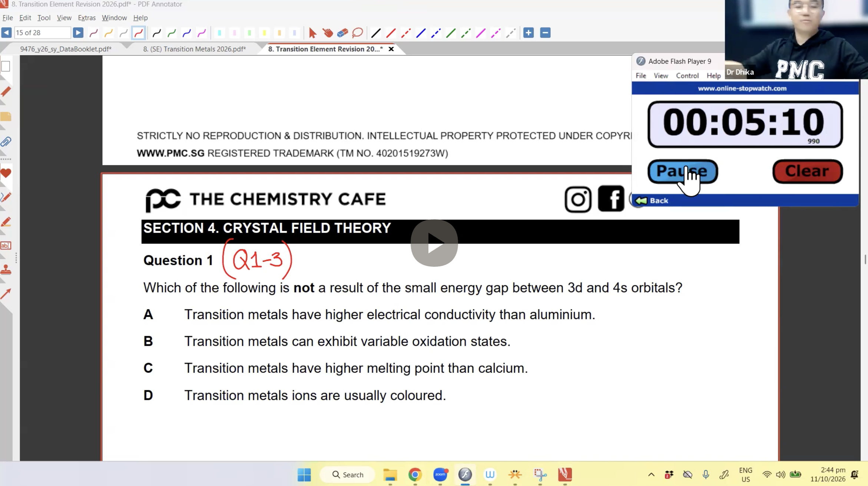Open the Tool menu
This screenshot has width=868, height=486.
pyautogui.click(x=44, y=17)
